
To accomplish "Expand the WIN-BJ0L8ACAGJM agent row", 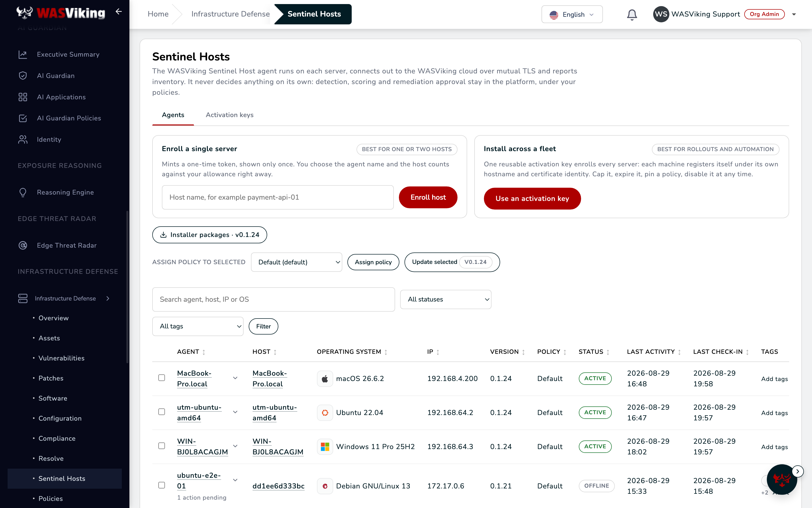I will click(235, 446).
